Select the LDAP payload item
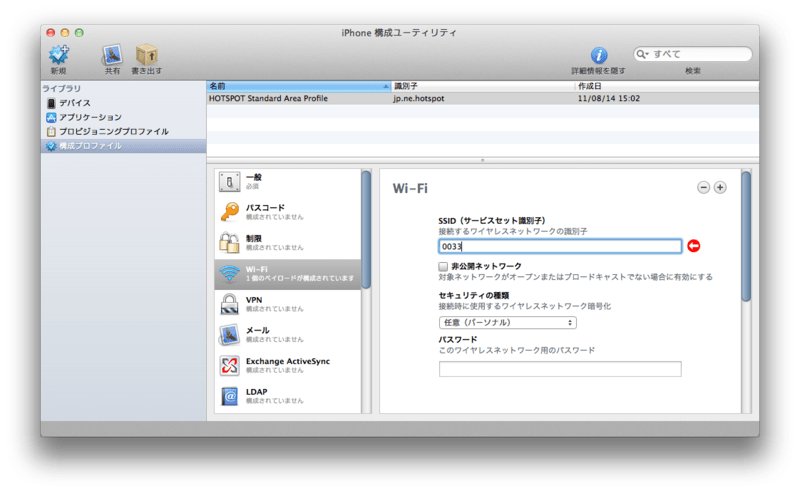 229,396
